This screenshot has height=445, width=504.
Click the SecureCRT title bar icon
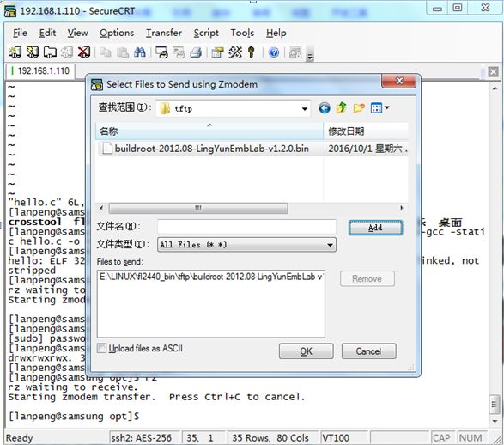tap(10, 10)
